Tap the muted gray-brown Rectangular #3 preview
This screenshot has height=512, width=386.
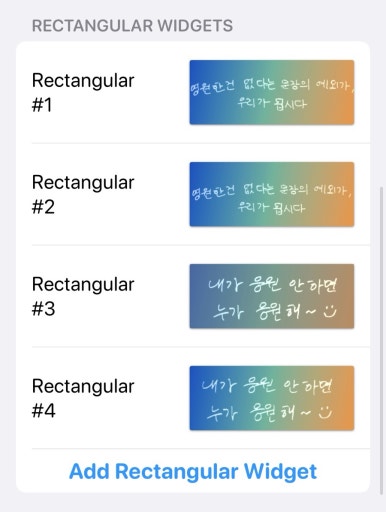coord(272,296)
